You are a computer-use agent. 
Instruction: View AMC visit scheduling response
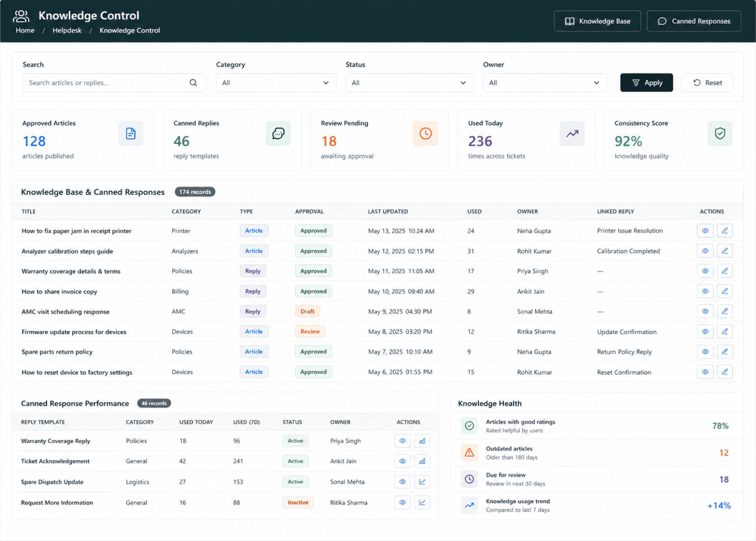[705, 311]
